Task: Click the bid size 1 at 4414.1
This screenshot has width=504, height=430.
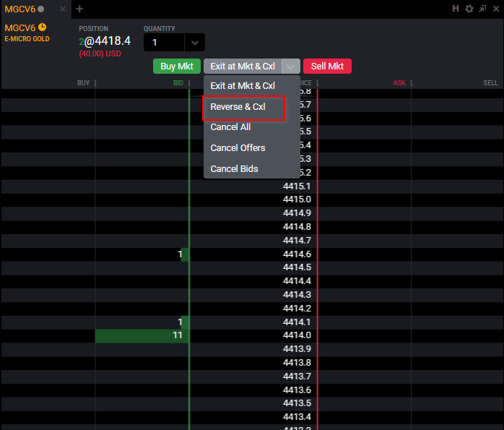Action: point(180,322)
